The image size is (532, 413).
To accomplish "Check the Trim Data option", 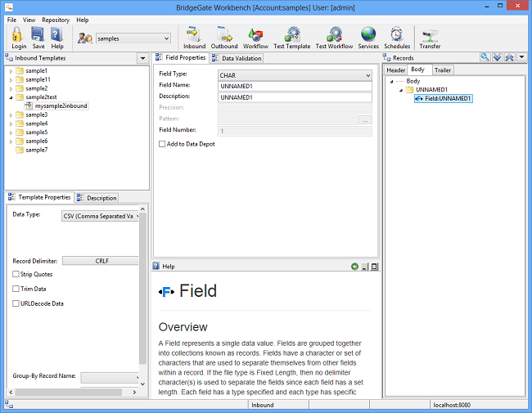I will (16, 289).
